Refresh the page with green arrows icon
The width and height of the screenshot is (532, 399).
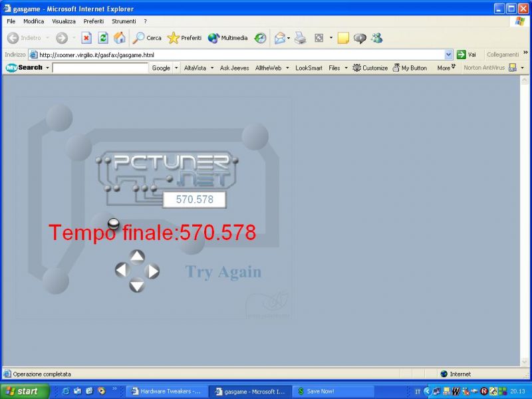[x=103, y=38]
